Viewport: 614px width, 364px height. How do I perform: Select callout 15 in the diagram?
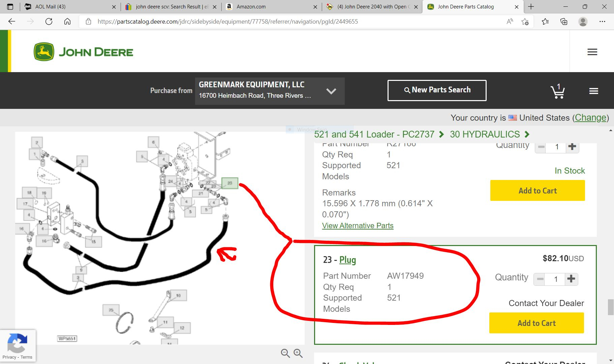93,241
